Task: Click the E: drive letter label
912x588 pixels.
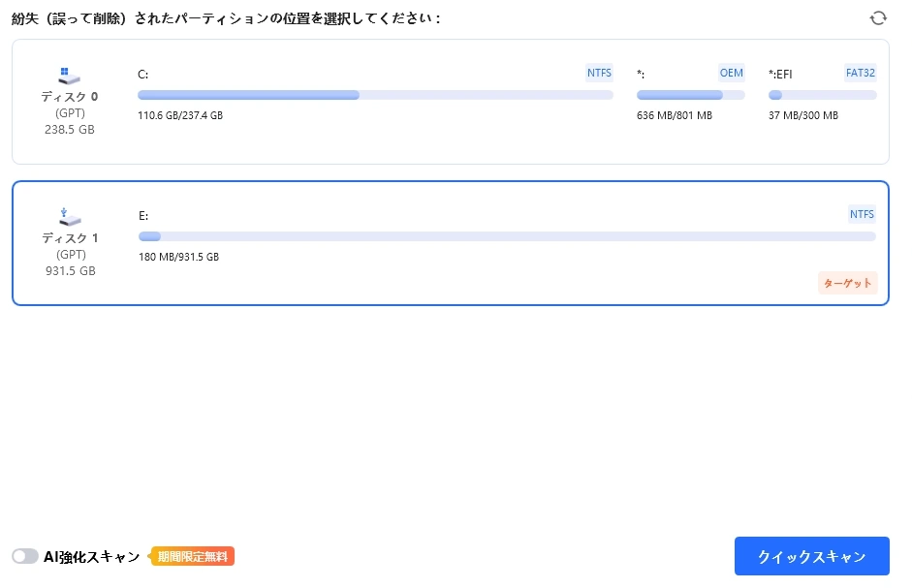Action: coord(143,216)
